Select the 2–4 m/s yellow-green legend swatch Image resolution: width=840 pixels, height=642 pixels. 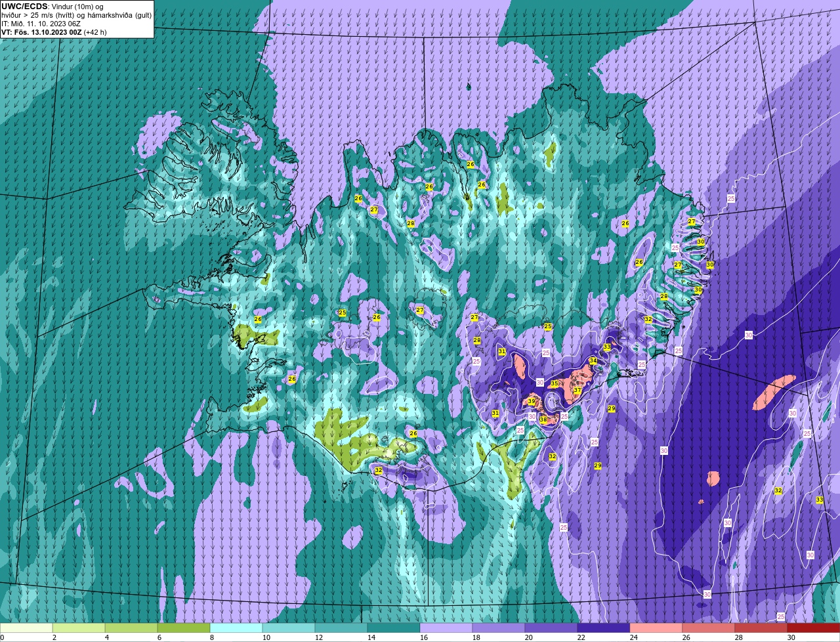[x=79, y=628]
